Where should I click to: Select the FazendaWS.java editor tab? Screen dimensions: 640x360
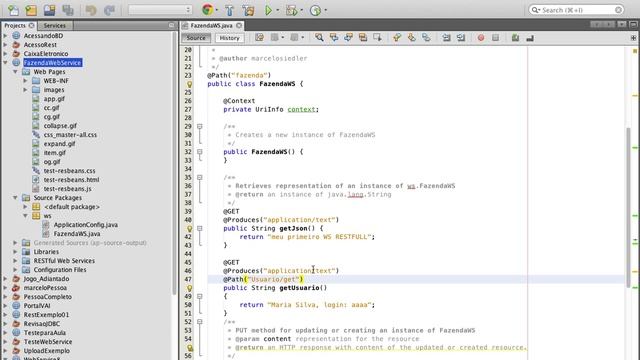coord(211,25)
